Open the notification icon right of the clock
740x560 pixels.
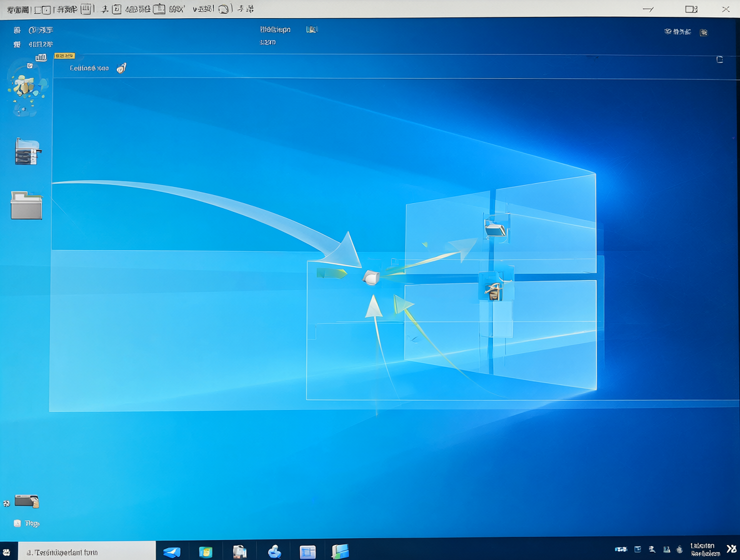(731, 549)
